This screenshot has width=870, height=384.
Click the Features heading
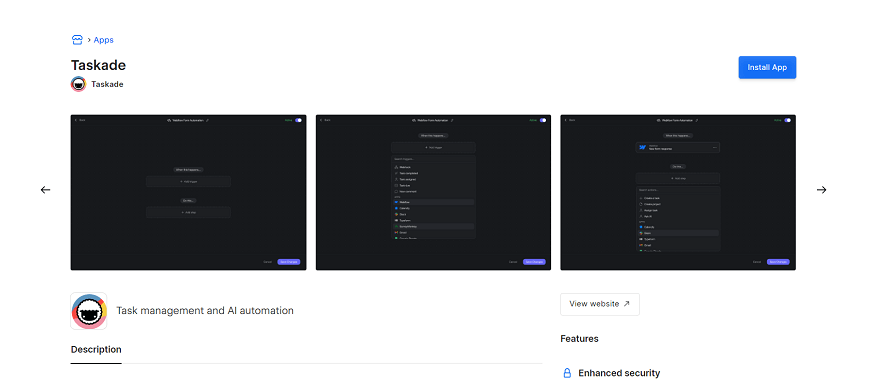pos(579,338)
